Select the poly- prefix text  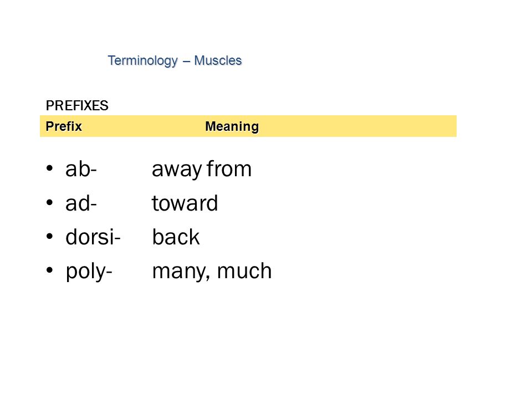89,272
